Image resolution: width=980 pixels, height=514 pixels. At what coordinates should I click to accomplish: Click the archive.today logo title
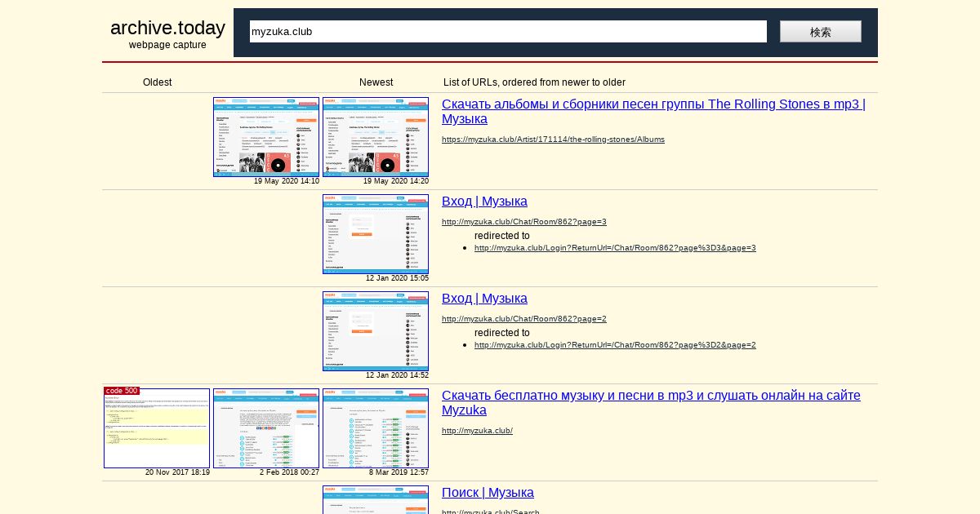click(167, 28)
